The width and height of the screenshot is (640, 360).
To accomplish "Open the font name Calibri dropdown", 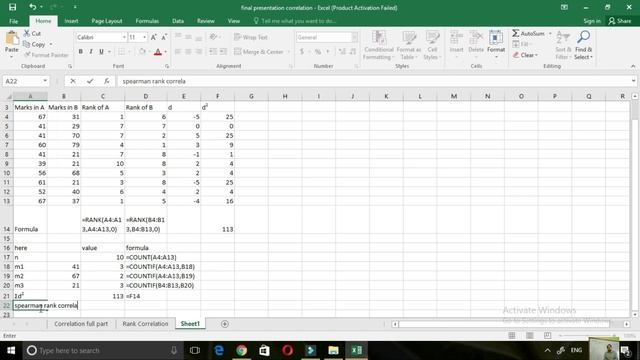I will 124,37.
